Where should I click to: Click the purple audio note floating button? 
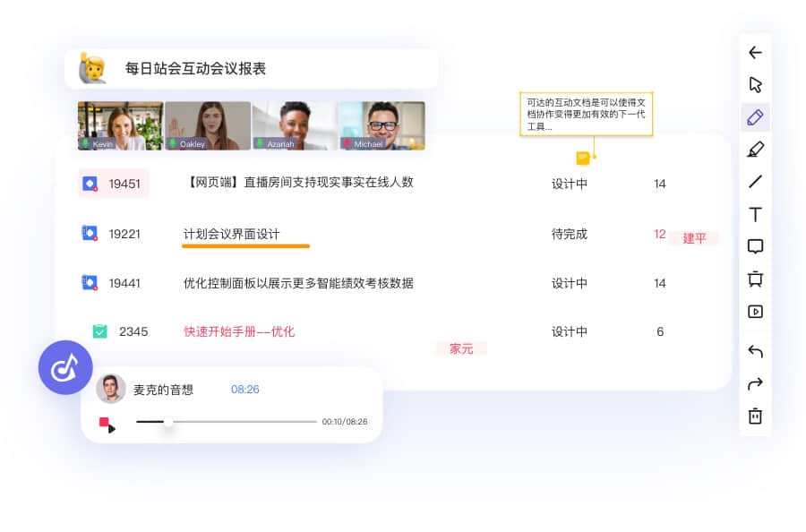coord(65,367)
